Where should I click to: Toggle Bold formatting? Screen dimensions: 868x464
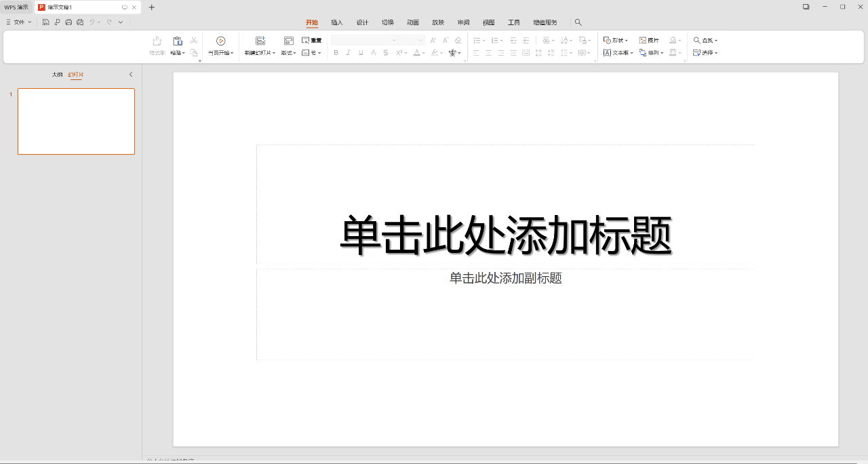pos(336,53)
